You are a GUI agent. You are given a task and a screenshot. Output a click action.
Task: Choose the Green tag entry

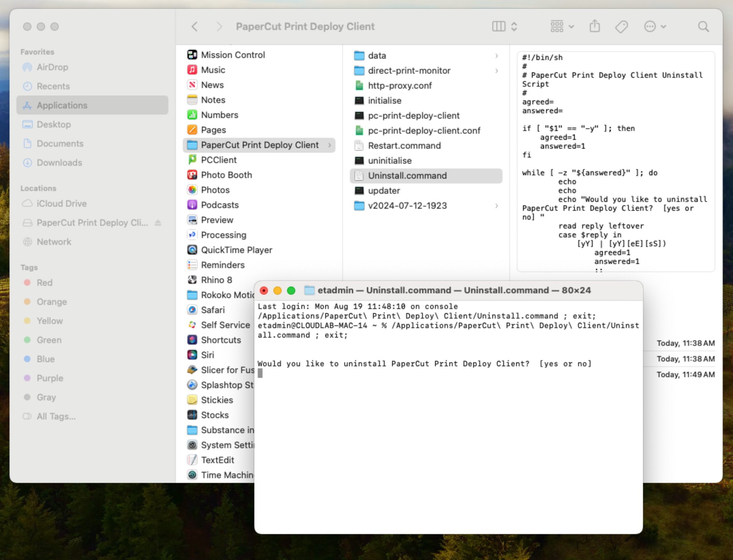[x=92, y=340]
